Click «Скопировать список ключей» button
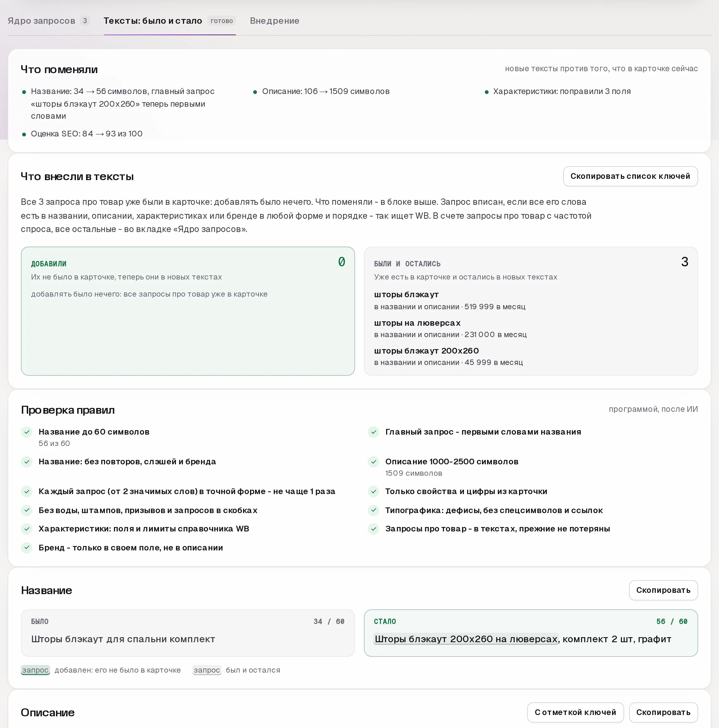 click(x=630, y=176)
